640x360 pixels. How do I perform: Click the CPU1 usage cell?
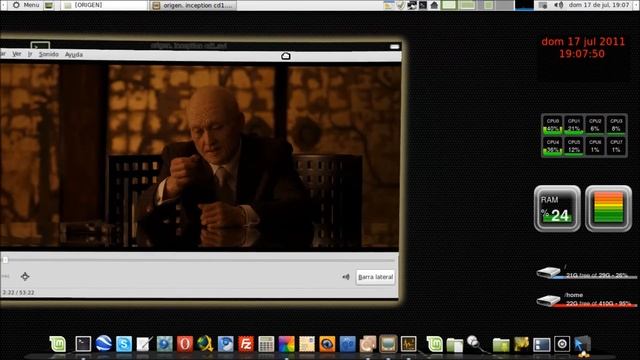(x=573, y=125)
